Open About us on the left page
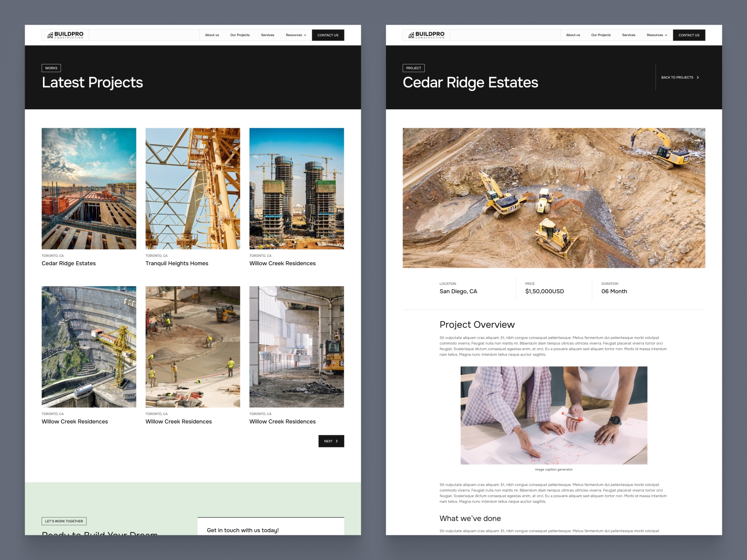The width and height of the screenshot is (747, 560). pyautogui.click(x=212, y=35)
